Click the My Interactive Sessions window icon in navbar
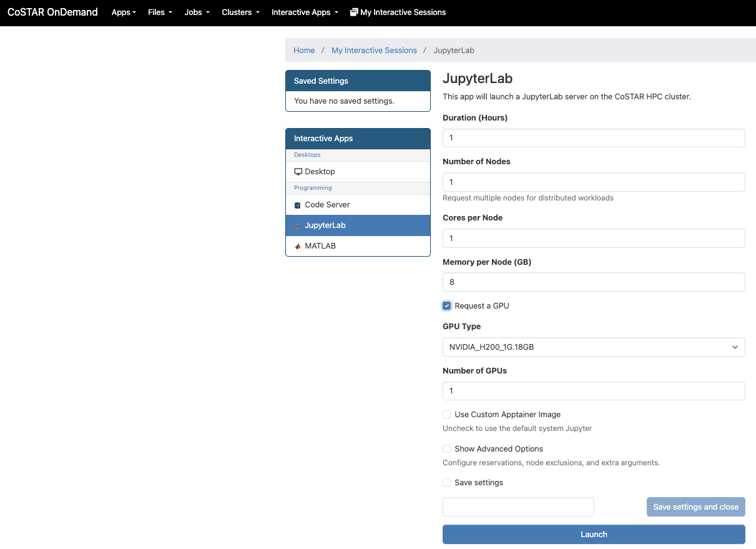The width and height of the screenshot is (756, 549). point(354,12)
